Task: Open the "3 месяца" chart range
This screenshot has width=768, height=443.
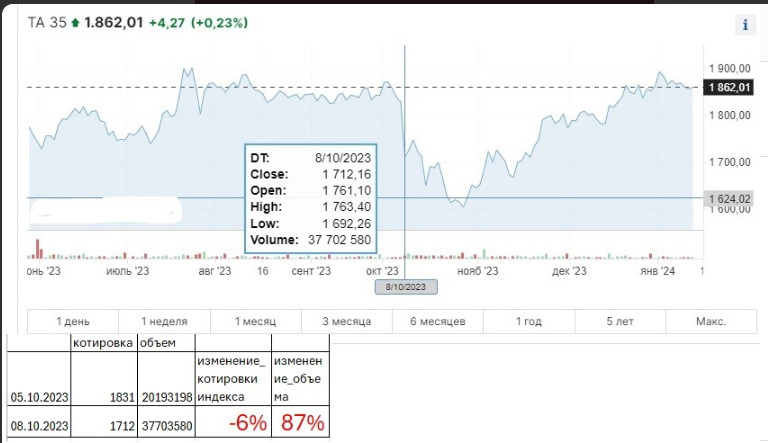Action: click(x=347, y=321)
